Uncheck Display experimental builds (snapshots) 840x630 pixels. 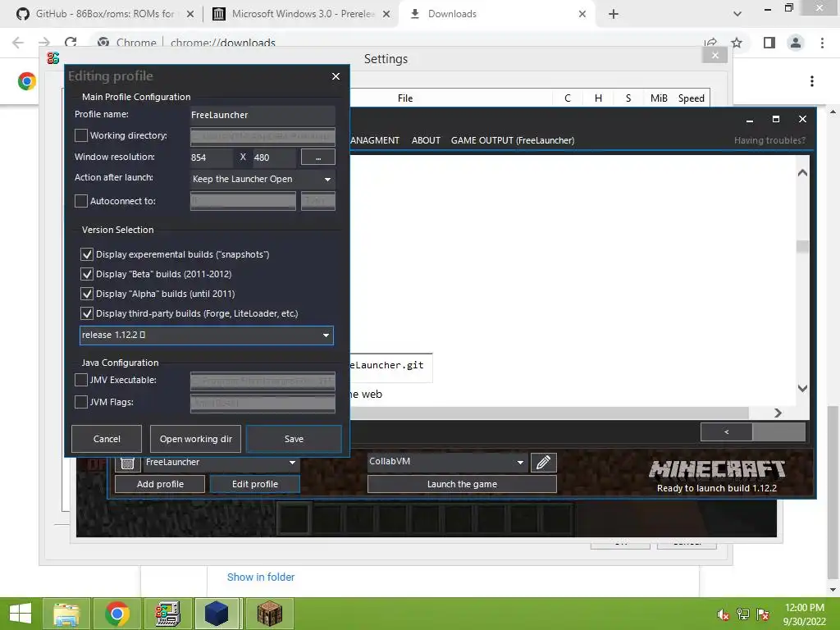pyautogui.click(x=87, y=254)
